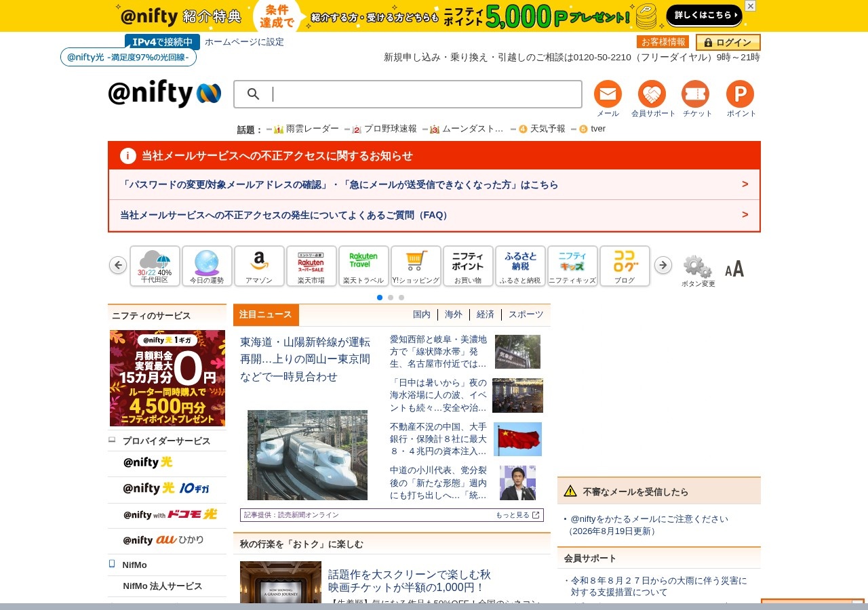Image resolution: width=868 pixels, height=610 pixels.
Task: Click the お客様情報 button
Action: (x=663, y=42)
